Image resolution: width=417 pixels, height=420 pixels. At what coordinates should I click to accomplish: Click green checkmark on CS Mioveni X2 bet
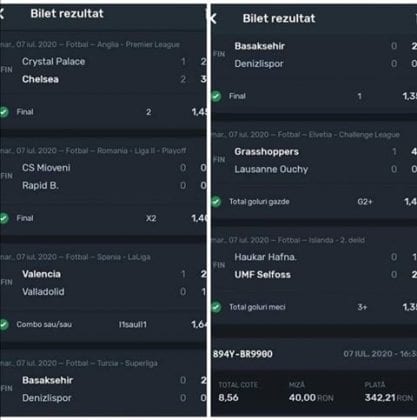click(x=4, y=218)
